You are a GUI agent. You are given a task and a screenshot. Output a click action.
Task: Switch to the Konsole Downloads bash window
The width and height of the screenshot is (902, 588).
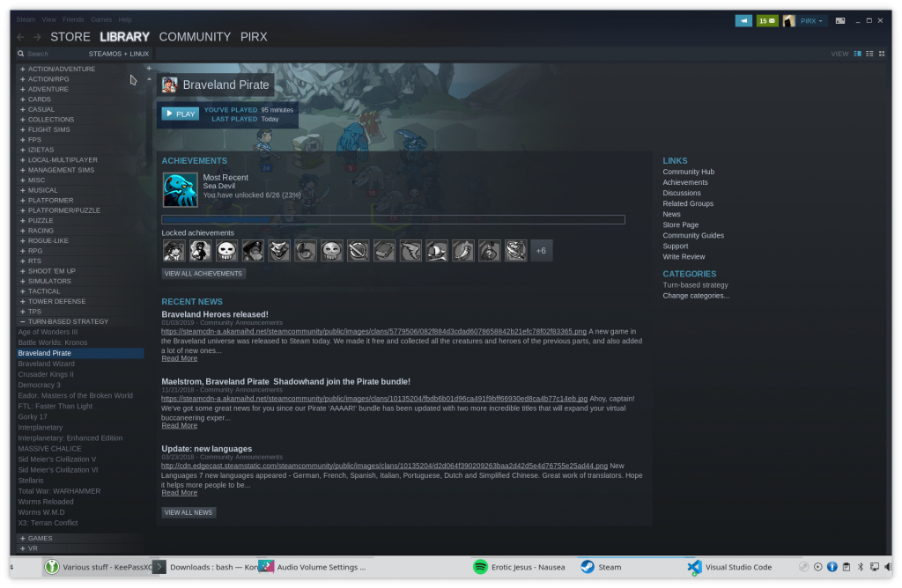pyautogui.click(x=206, y=567)
